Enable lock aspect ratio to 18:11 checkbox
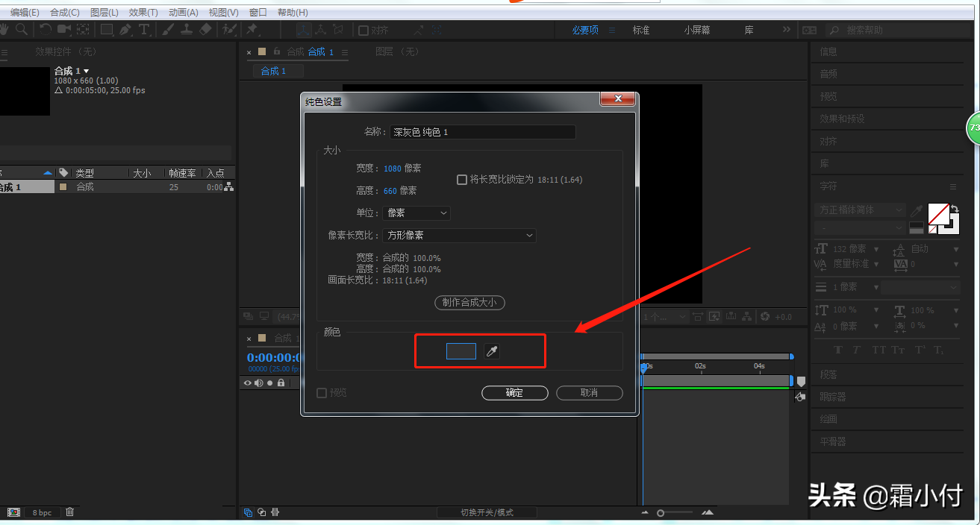Viewport: 980px width, 525px height. pos(461,180)
